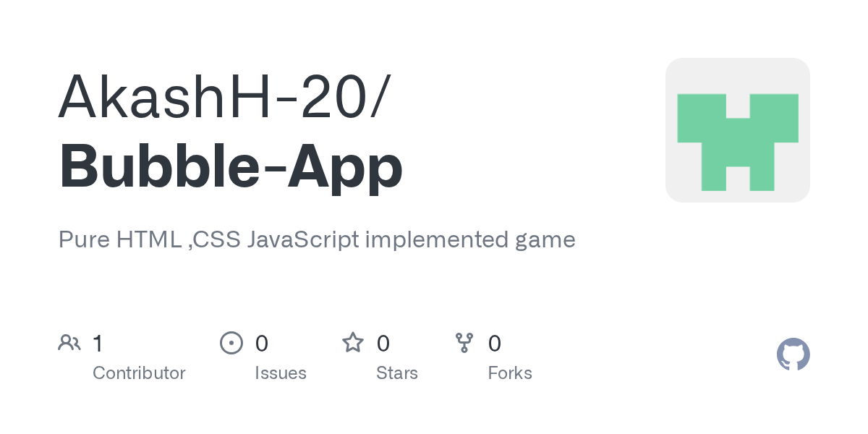Click the Stars label
The width and height of the screenshot is (868, 434).
click(x=397, y=373)
